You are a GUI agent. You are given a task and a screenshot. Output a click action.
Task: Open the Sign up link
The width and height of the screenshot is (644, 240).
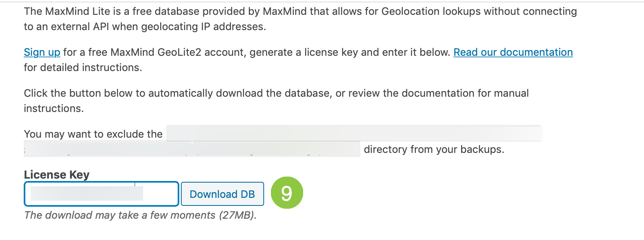42,52
